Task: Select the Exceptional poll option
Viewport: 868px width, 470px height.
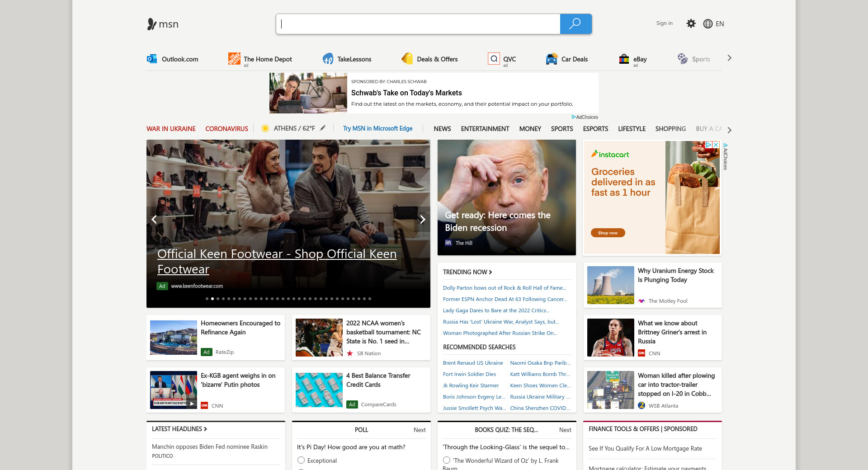Action: (x=301, y=460)
